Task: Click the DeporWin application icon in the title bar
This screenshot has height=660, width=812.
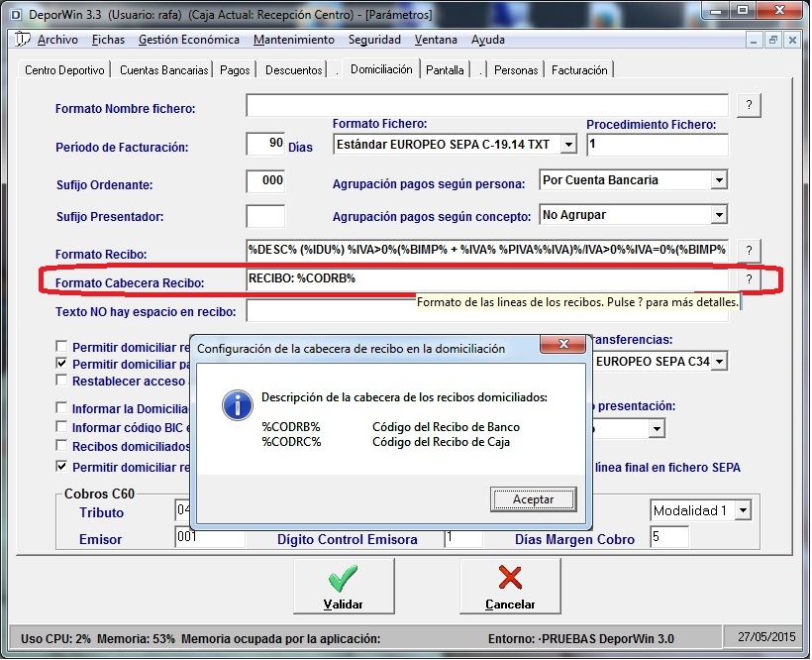Action: point(16,15)
